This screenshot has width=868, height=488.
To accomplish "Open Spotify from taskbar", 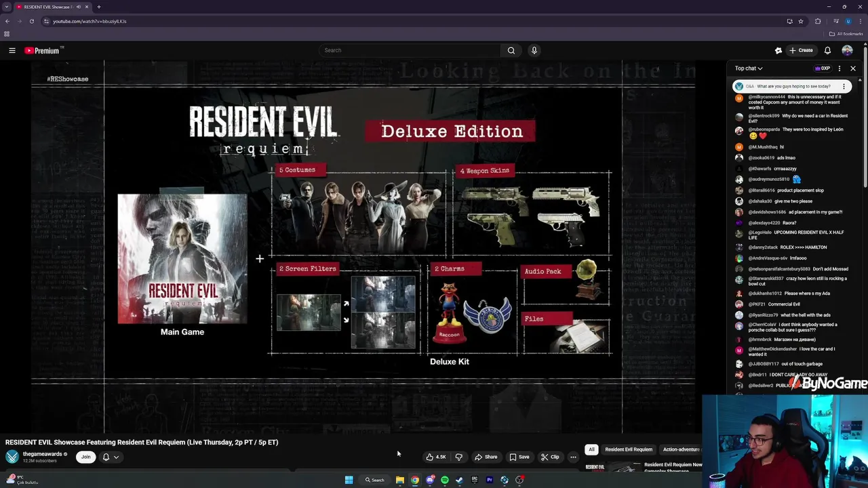I will pyautogui.click(x=445, y=480).
